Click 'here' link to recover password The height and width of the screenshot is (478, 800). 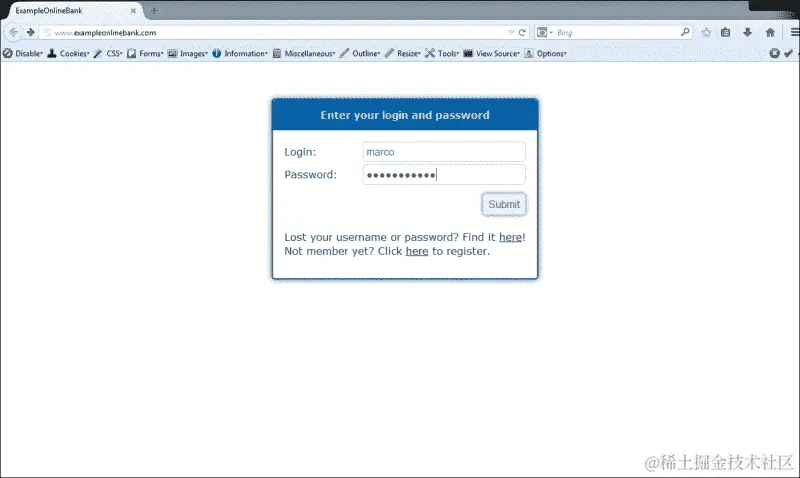coord(510,237)
